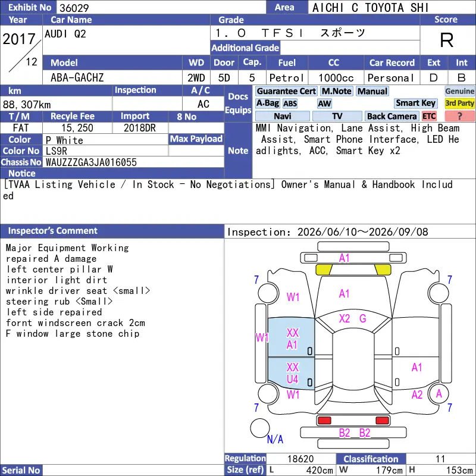This screenshot has width=476, height=476.
Task: Click exhibit number 36029
Action: click(74, 8)
